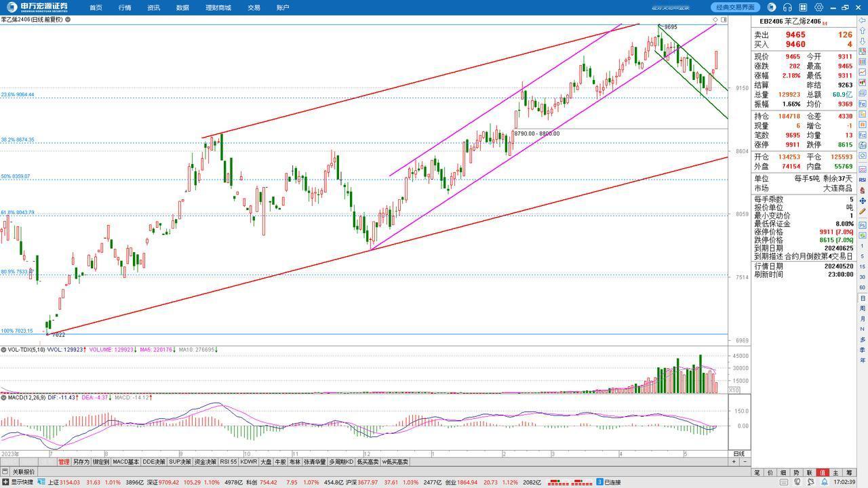The width and height of the screenshot is (868, 488).
Task: Select the 低买高卖 indicator template
Action: [368, 462]
